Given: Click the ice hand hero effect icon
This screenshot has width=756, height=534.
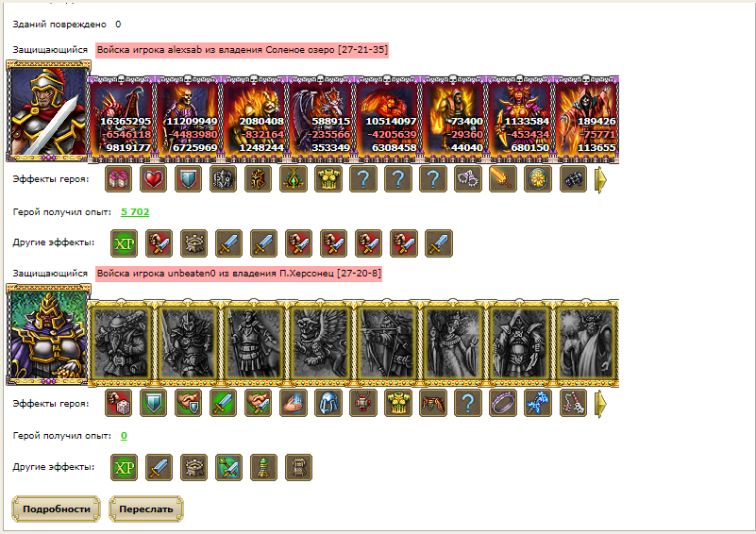Looking at the screenshot, I should tap(294, 403).
